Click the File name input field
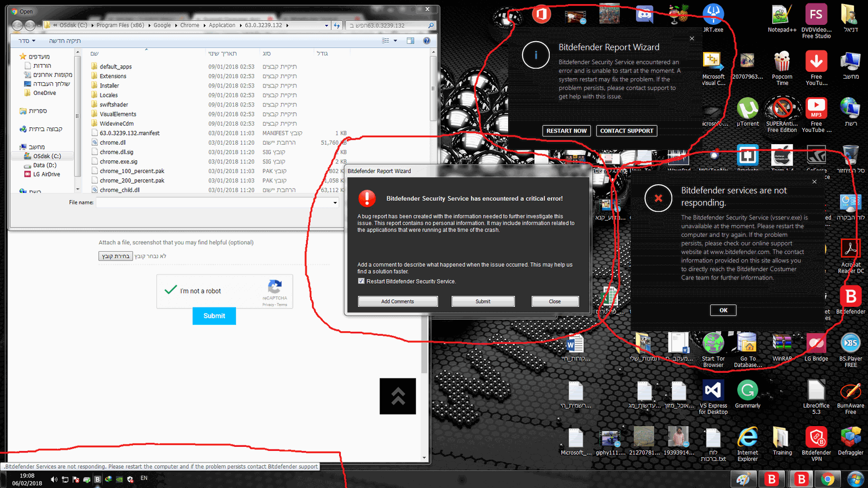 (214, 203)
